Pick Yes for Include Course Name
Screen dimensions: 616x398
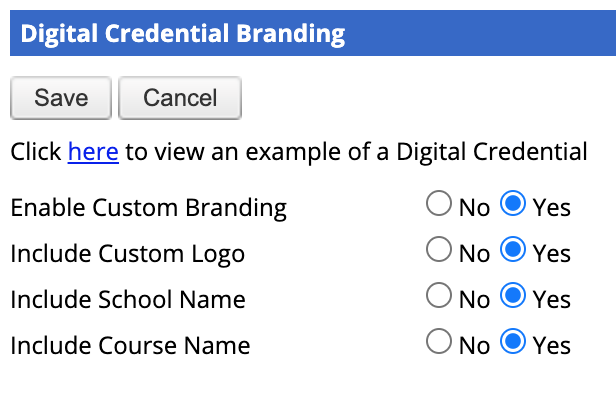point(513,341)
